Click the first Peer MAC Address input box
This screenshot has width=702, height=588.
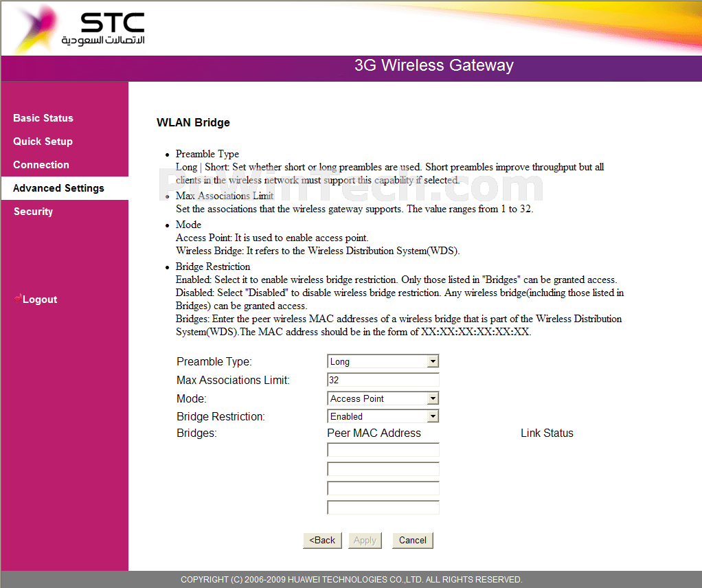click(383, 450)
